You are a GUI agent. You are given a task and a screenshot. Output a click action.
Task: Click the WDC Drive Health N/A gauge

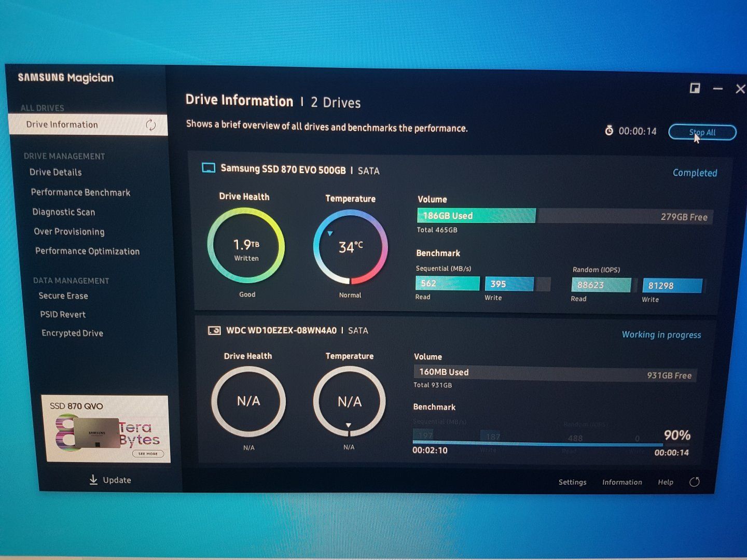click(x=248, y=401)
